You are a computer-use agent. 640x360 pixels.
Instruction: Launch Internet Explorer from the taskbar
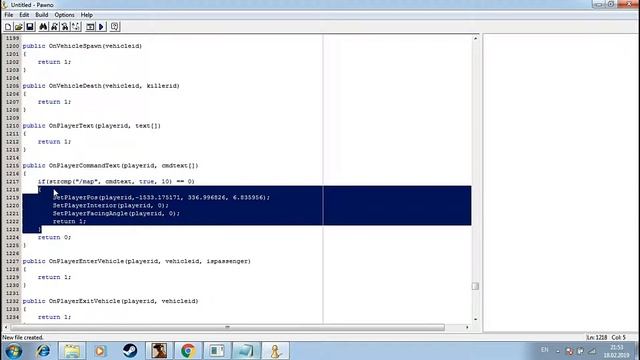pyautogui.click(x=43, y=351)
